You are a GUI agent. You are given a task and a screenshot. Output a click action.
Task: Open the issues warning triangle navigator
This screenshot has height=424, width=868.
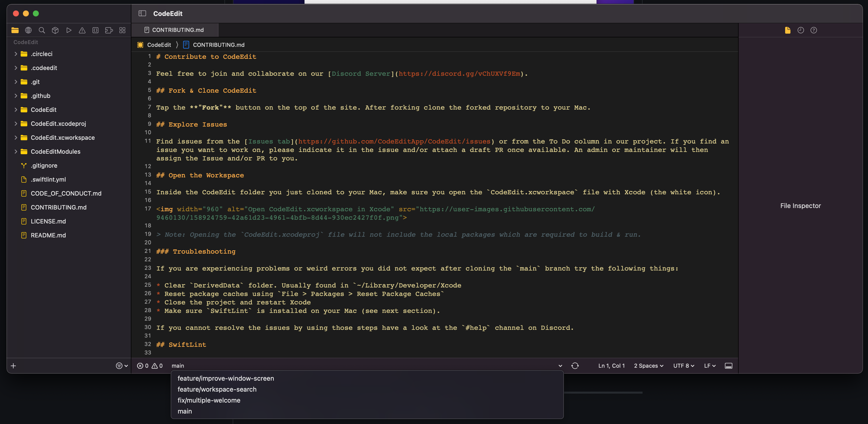(82, 30)
